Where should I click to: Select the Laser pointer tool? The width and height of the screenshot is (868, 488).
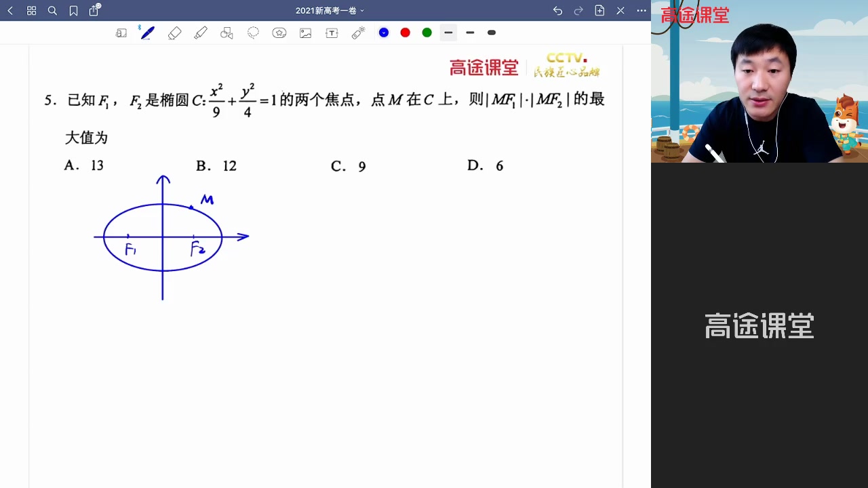tap(359, 33)
